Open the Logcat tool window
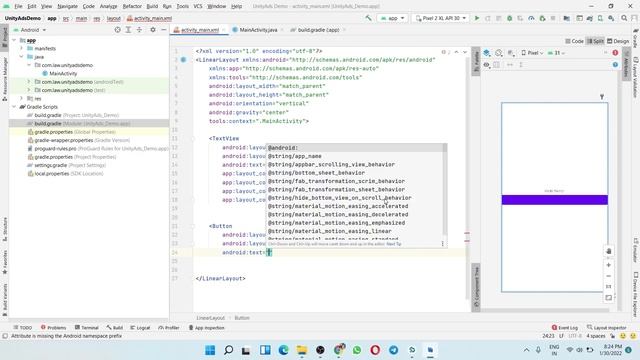640x360 pixels. (140, 327)
